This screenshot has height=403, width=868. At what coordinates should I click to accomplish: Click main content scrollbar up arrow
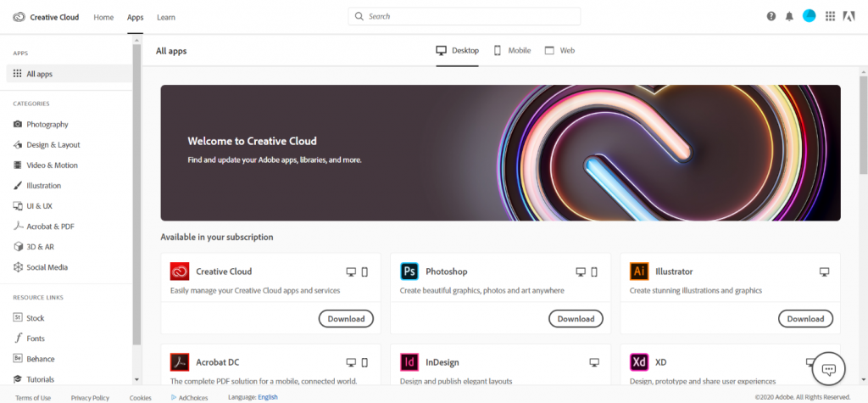coord(864,72)
